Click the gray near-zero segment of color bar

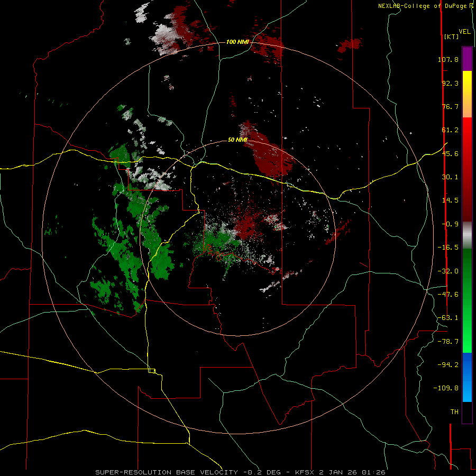pyautogui.click(x=467, y=235)
